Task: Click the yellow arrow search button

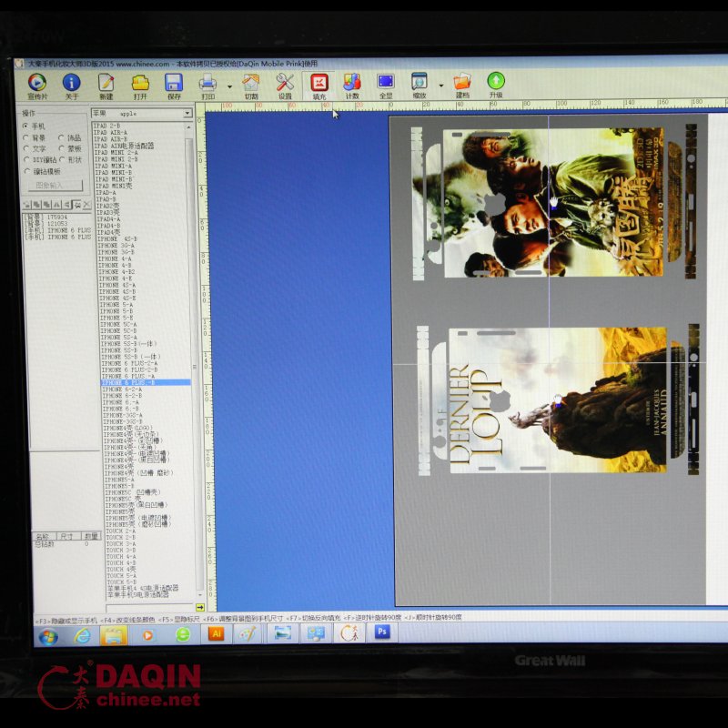Action: point(200,607)
